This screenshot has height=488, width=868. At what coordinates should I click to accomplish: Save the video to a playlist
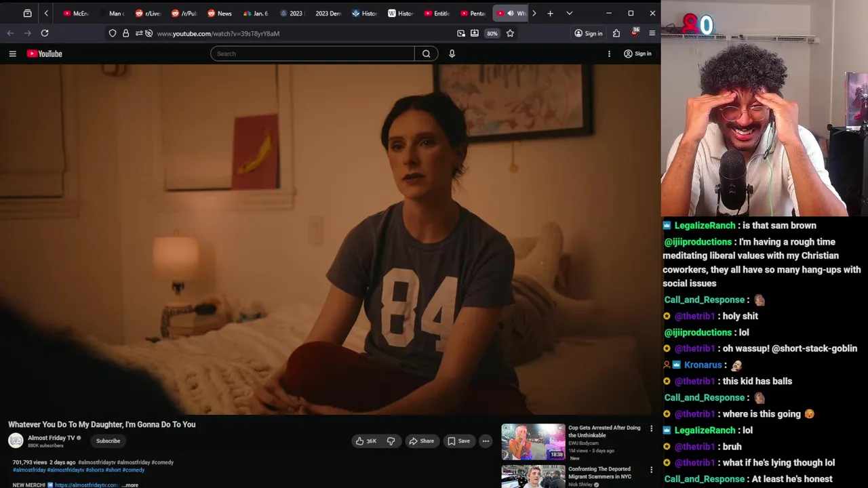[458, 441]
